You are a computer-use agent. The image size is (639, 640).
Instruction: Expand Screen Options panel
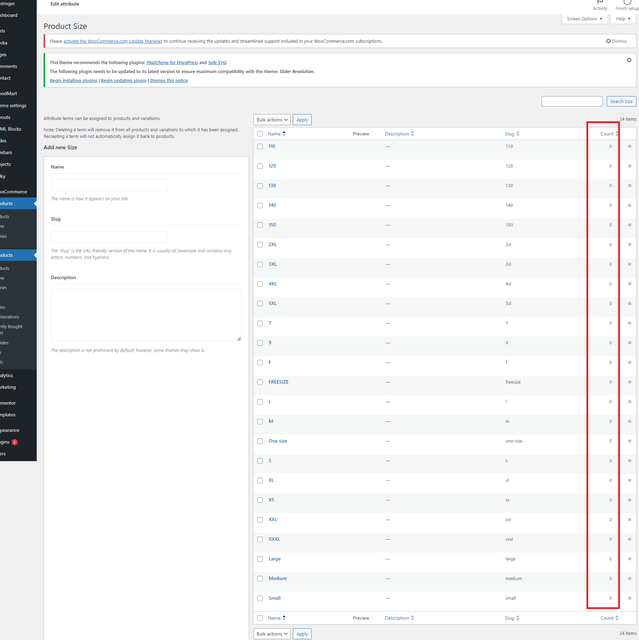(x=584, y=19)
